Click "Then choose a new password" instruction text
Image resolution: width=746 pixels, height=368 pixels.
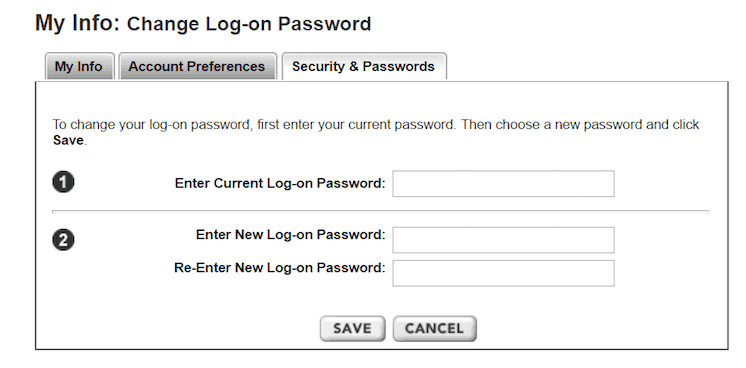click(x=551, y=125)
